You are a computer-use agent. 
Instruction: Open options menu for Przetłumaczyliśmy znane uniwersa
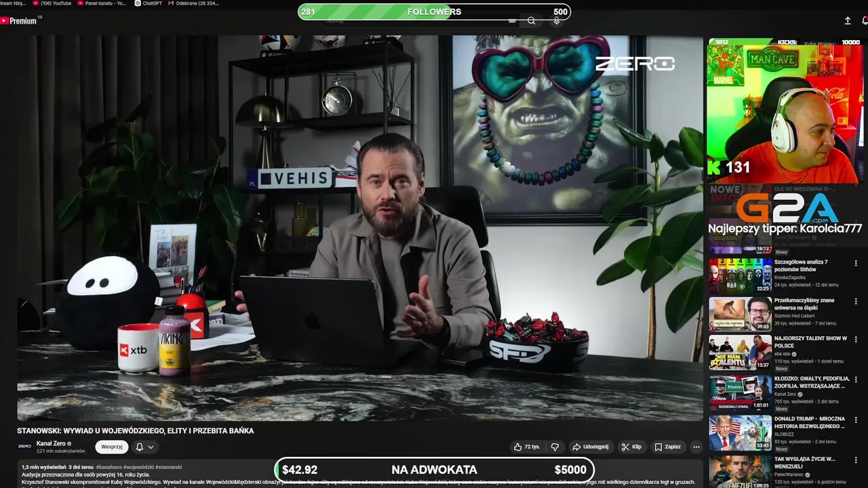coord(856,301)
